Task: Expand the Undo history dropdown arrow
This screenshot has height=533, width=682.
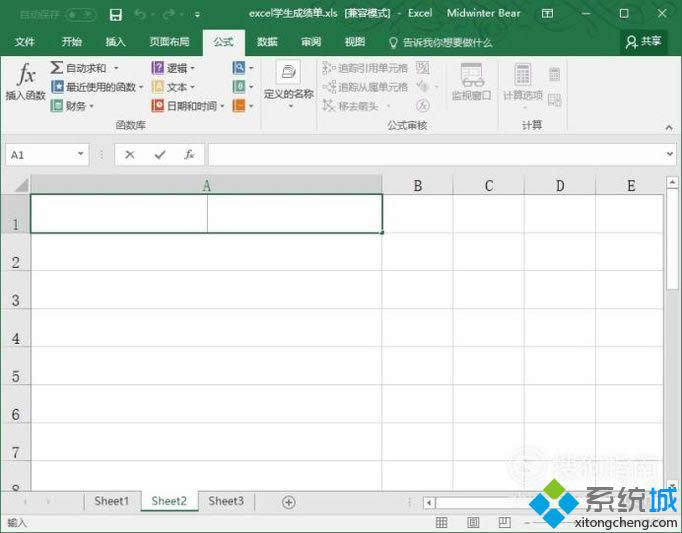Action: pyautogui.click(x=153, y=15)
